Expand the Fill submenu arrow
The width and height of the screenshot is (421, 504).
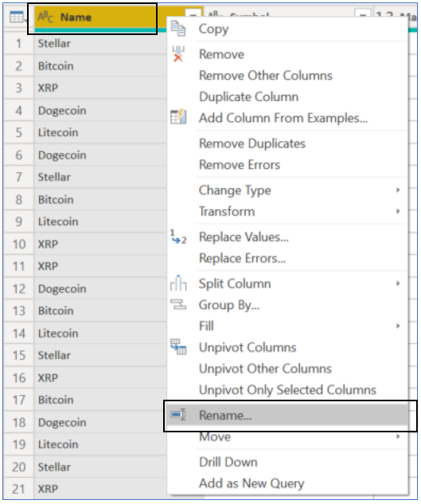pos(398,326)
